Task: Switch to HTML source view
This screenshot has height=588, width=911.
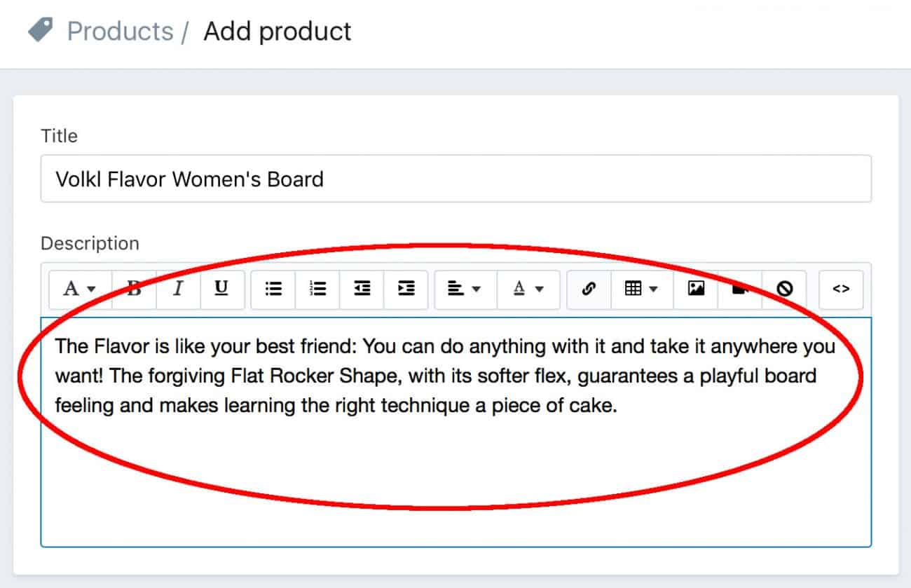Action: tap(842, 289)
